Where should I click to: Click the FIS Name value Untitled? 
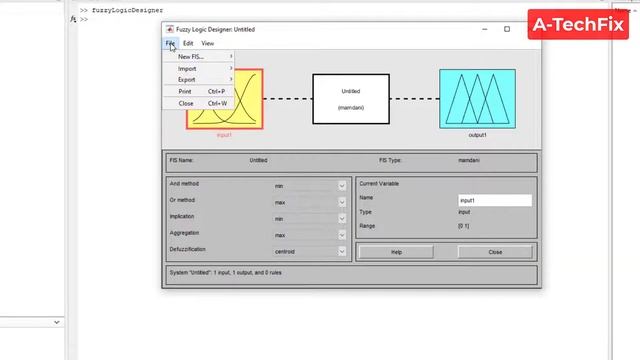pyautogui.click(x=258, y=160)
